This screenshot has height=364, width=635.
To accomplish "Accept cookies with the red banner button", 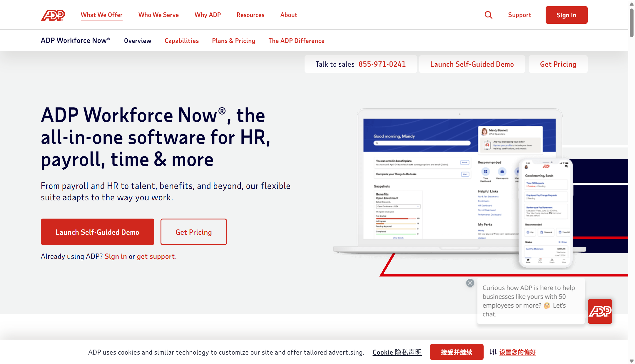I will click(x=456, y=352).
